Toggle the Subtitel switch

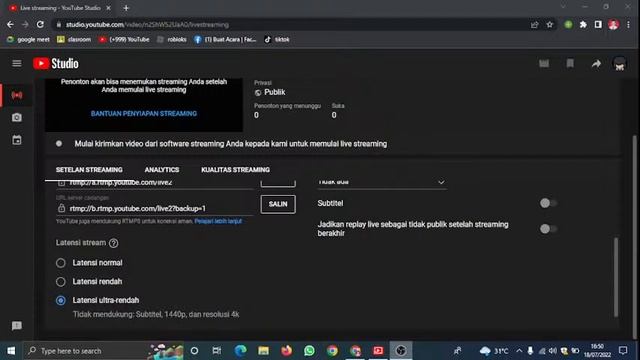tap(548, 203)
